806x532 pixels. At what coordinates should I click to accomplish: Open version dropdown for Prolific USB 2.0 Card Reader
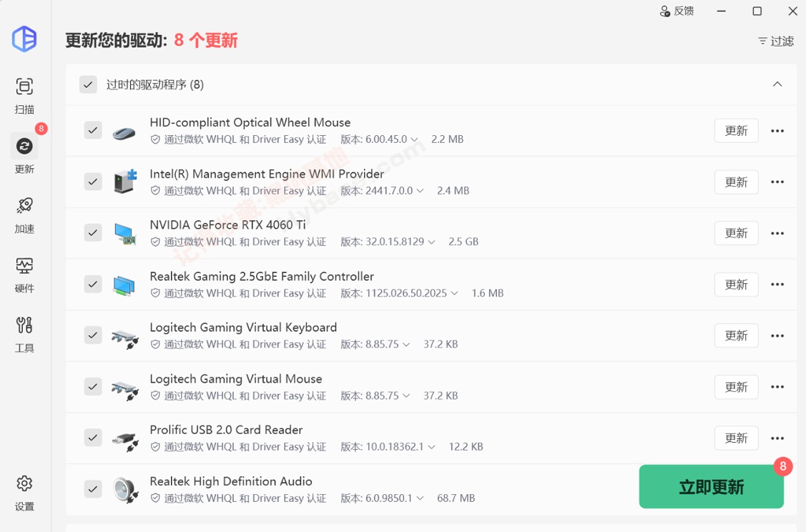click(x=433, y=446)
